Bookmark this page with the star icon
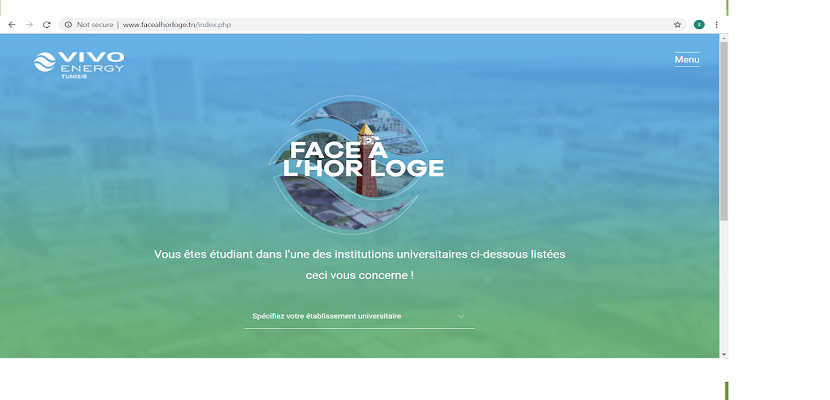This screenshot has height=400, width=830. (678, 25)
